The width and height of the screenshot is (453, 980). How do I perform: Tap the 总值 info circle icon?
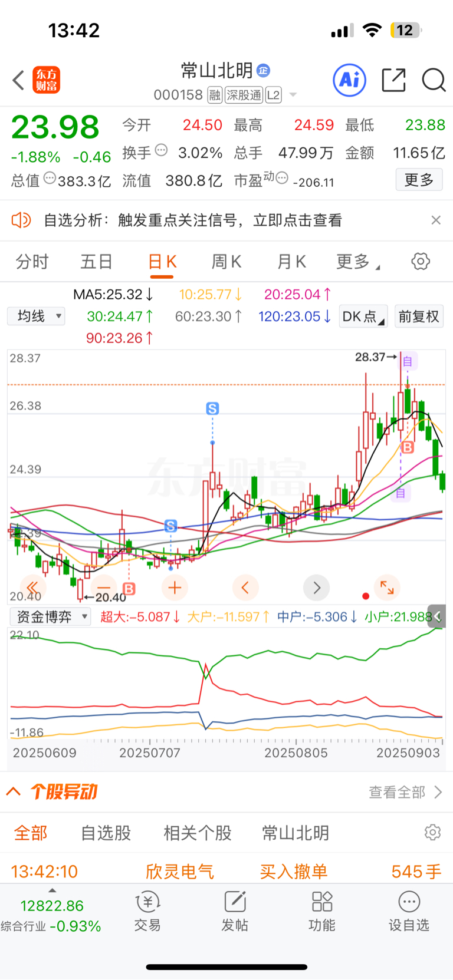click(50, 178)
